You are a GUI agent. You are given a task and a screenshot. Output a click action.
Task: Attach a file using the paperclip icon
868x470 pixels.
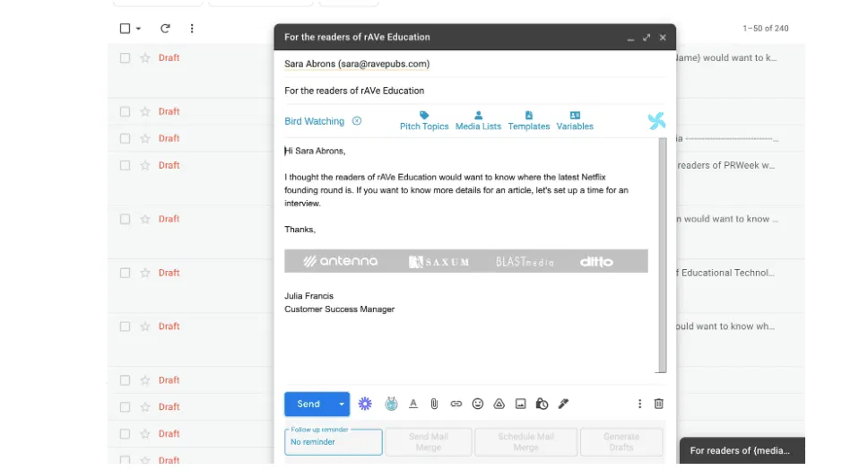(x=434, y=405)
